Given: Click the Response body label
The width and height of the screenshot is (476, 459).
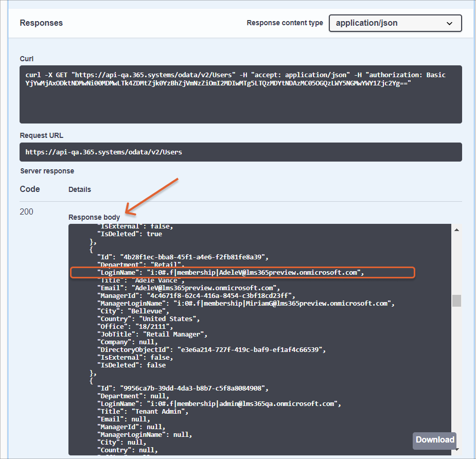Looking at the screenshot, I should [x=94, y=217].
